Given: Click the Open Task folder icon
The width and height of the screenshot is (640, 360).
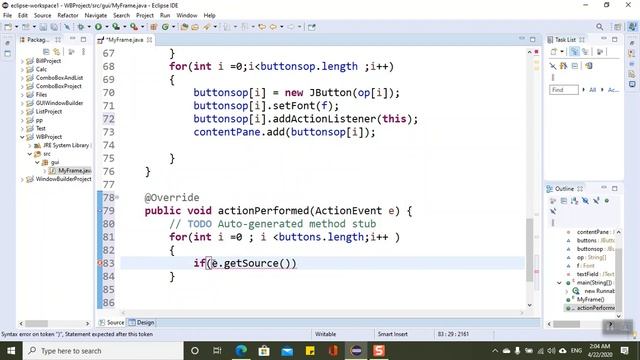Looking at the screenshot, I should 195,27.
